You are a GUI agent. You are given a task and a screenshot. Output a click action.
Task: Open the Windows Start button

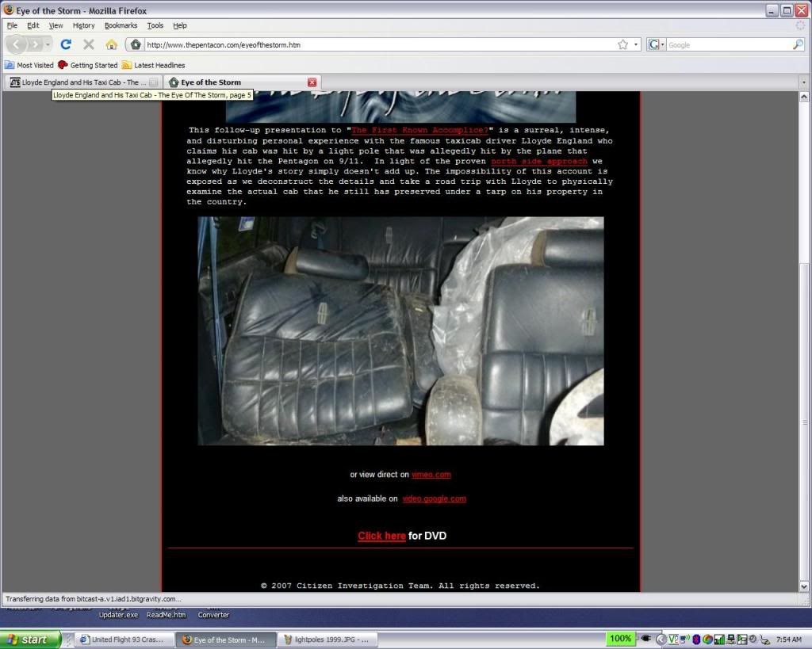(x=29, y=639)
